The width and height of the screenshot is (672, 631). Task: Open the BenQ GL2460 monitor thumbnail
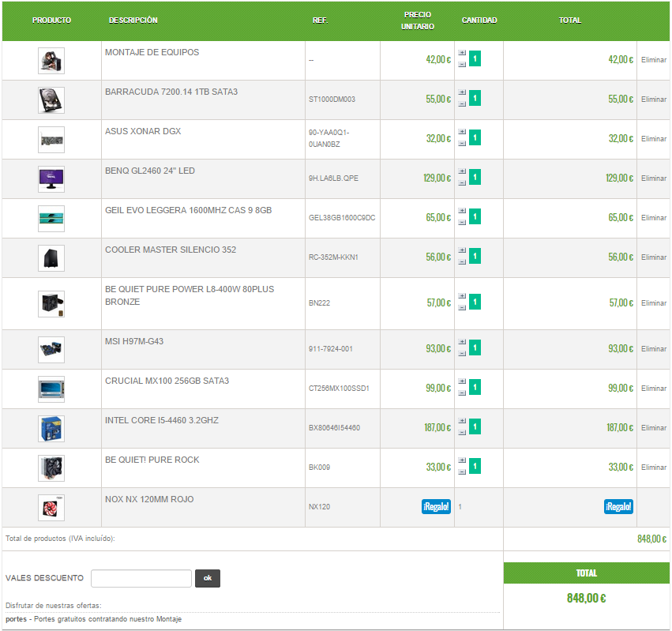coord(51,179)
